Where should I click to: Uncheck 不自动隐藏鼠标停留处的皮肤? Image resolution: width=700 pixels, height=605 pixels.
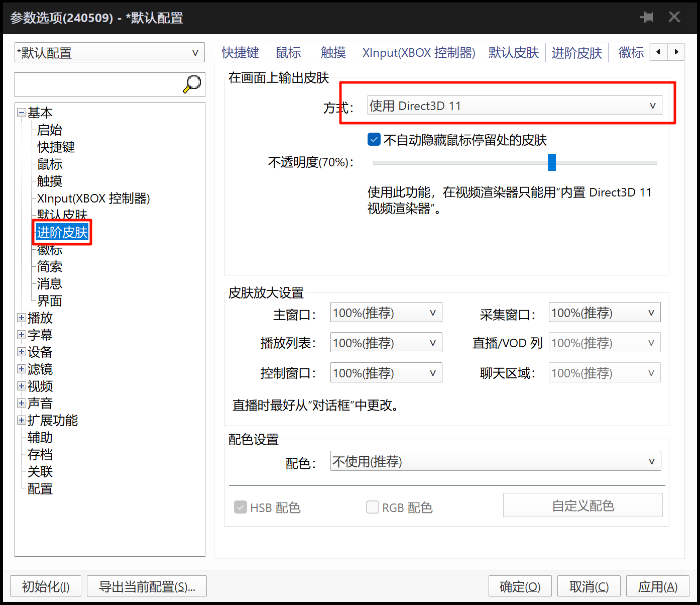click(374, 139)
